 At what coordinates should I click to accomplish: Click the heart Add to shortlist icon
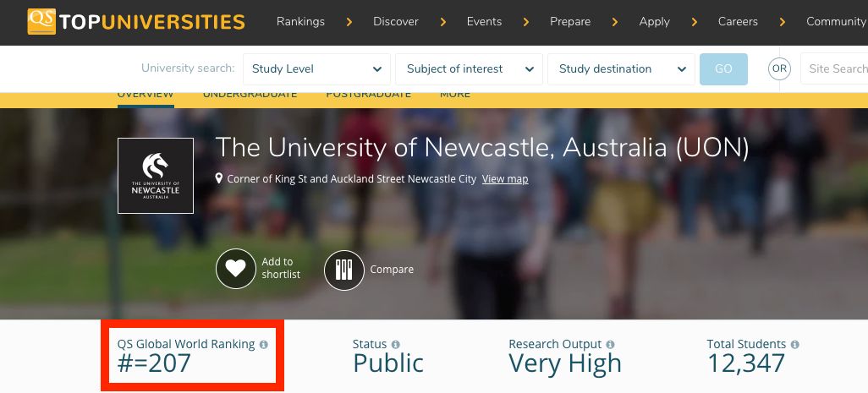click(235, 269)
